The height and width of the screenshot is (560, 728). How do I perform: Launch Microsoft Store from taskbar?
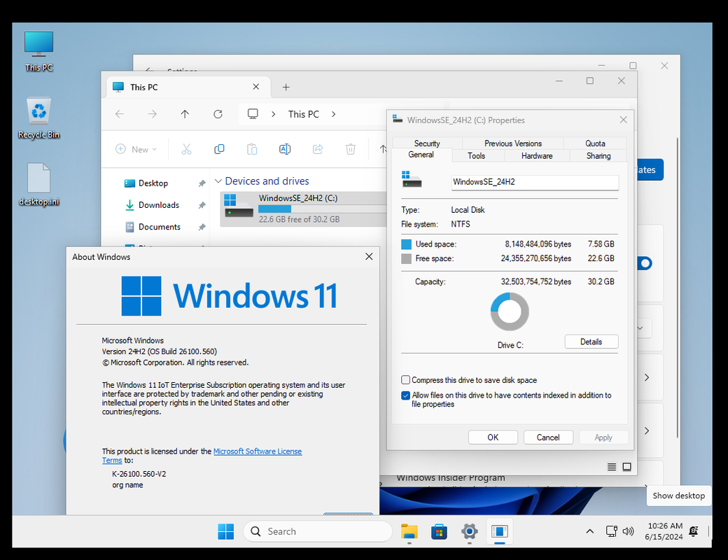(439, 531)
